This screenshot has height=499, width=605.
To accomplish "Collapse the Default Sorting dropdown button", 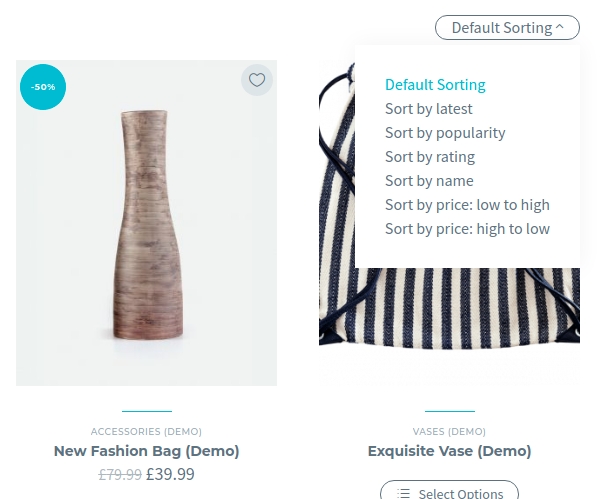I will 507,28.
